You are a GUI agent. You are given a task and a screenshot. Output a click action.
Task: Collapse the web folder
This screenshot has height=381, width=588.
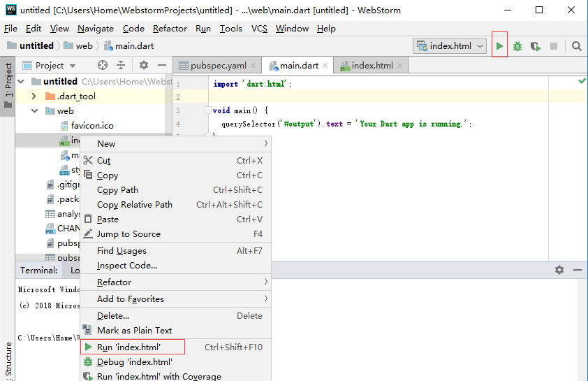[34, 110]
